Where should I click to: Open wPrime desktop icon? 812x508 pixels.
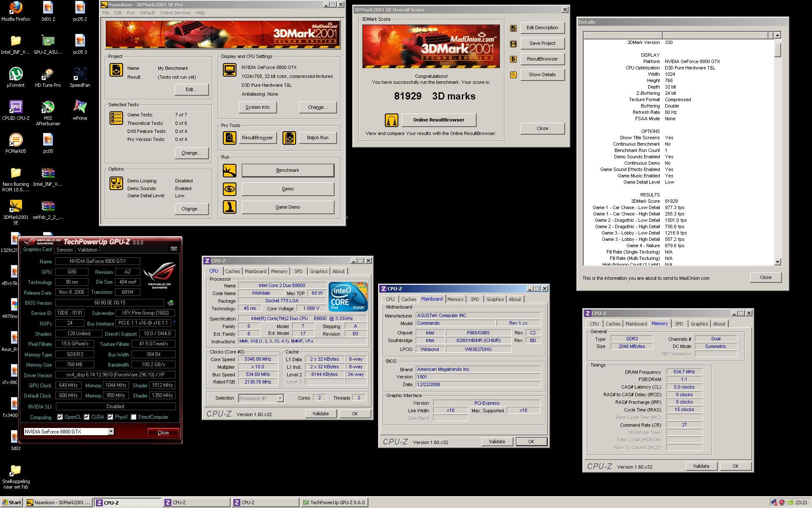(x=80, y=110)
